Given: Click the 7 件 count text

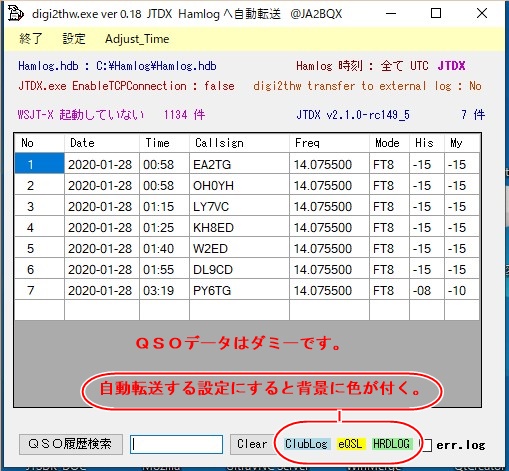Looking at the screenshot, I should pyautogui.click(x=473, y=115).
